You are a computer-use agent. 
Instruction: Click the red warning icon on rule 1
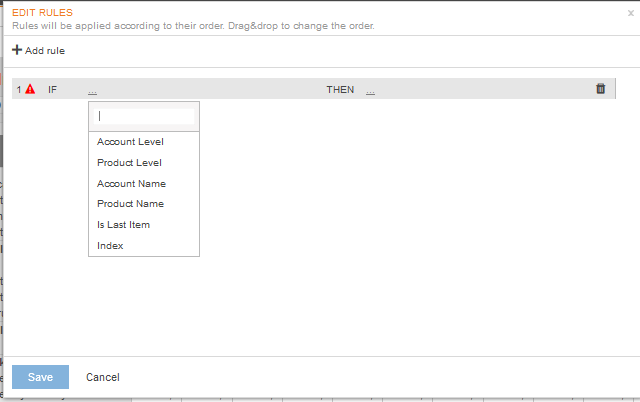pos(30,89)
